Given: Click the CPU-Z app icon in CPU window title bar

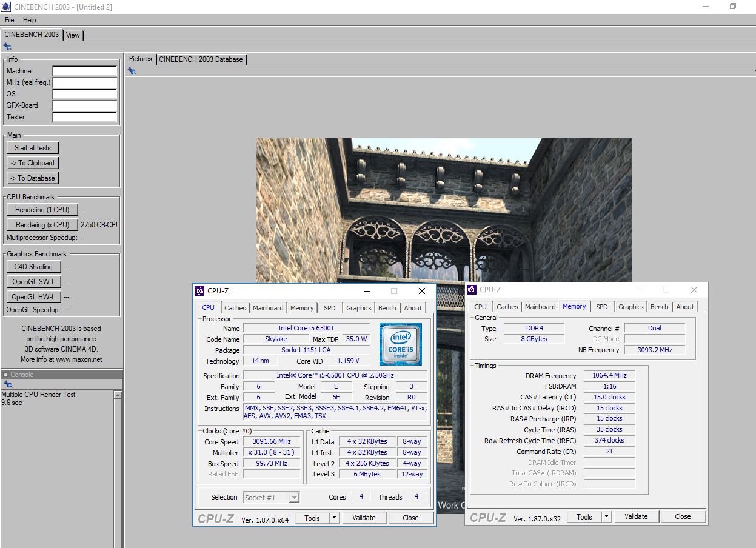Looking at the screenshot, I should (x=200, y=291).
